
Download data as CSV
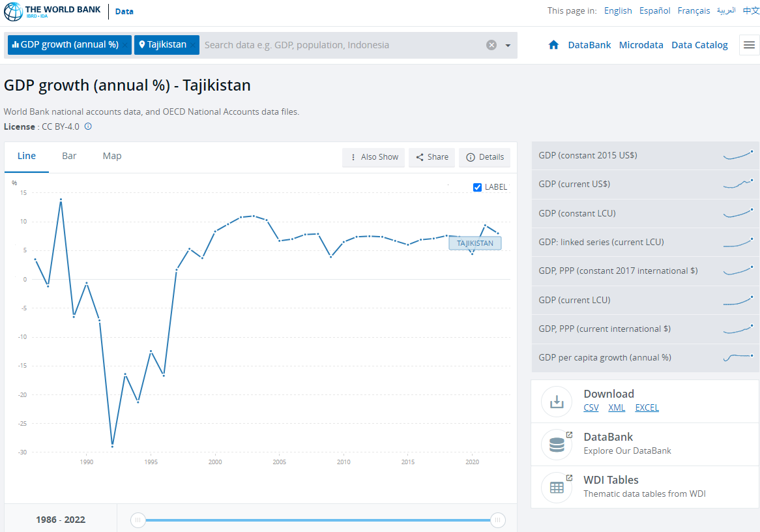tap(591, 407)
